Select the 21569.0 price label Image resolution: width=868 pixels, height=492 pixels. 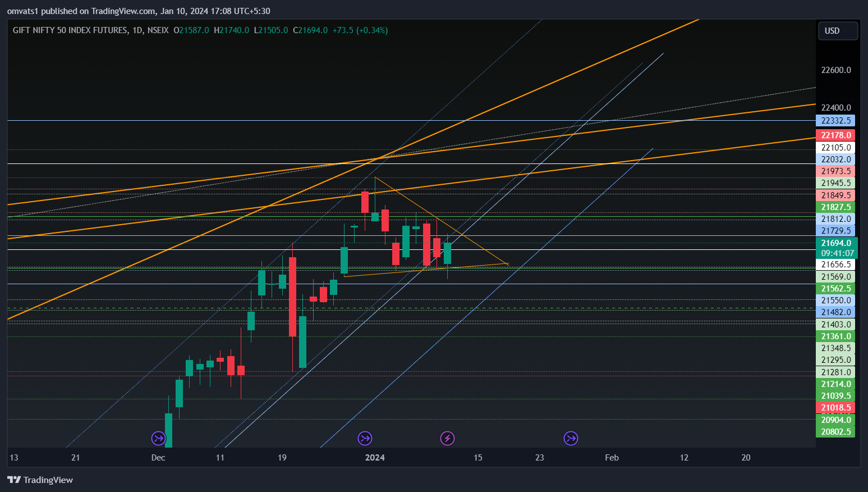point(835,277)
